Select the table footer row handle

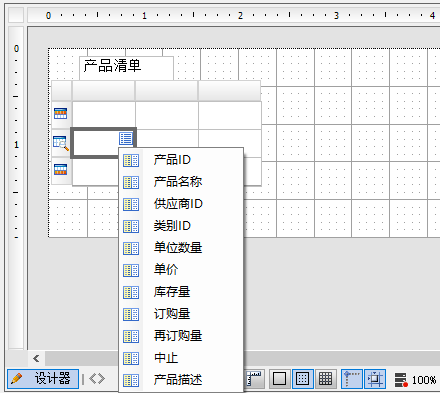pyautogui.click(x=61, y=170)
